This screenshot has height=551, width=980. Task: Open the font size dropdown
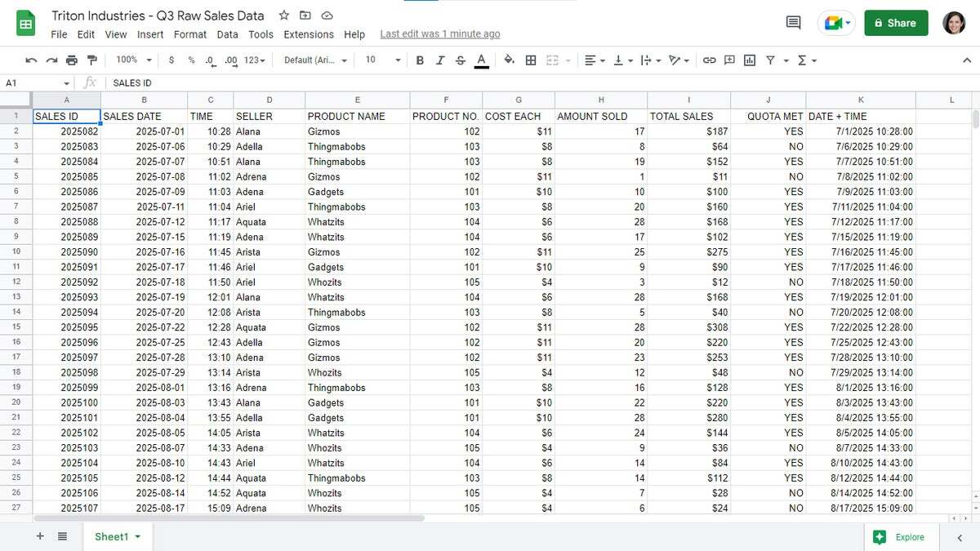point(383,60)
